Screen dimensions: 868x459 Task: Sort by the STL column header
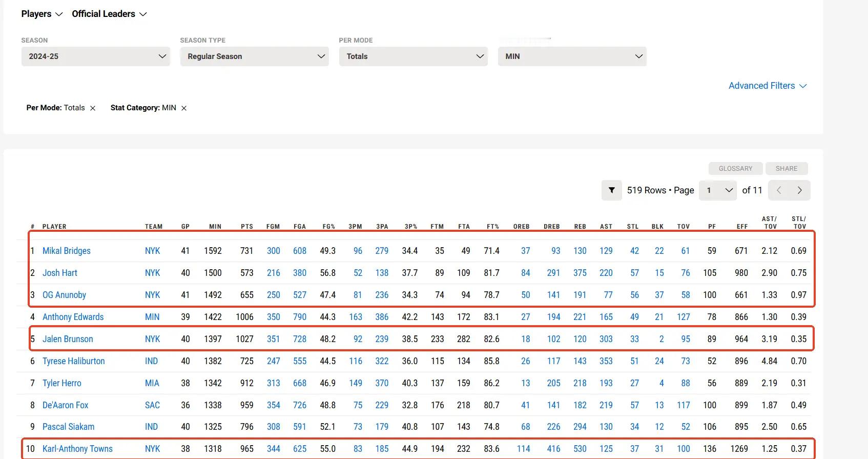tap(633, 227)
